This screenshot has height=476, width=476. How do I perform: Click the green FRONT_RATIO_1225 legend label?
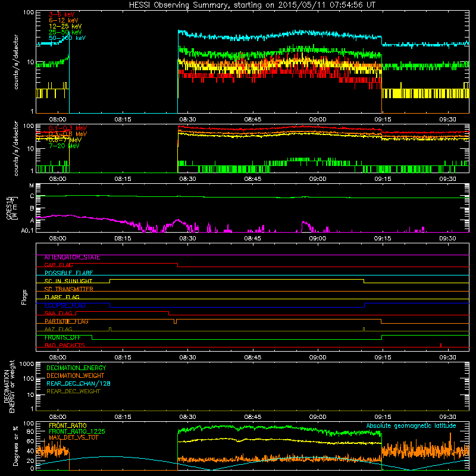coord(77,432)
